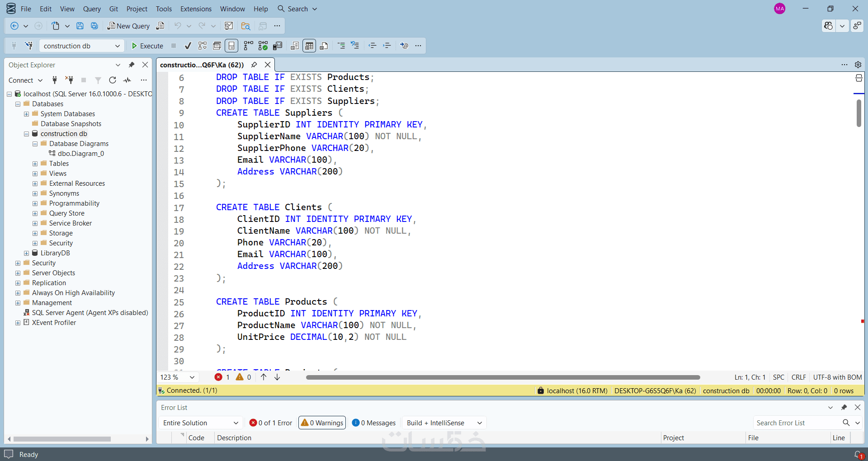Click the editor vertical scrollbar thumb

click(859, 113)
